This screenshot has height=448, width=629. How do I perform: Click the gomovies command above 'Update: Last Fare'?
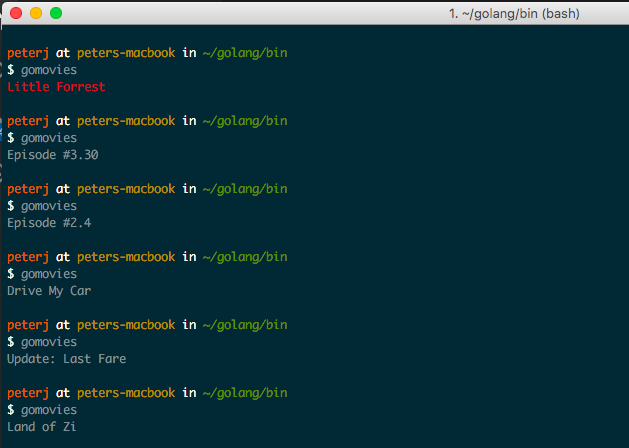click(x=49, y=342)
